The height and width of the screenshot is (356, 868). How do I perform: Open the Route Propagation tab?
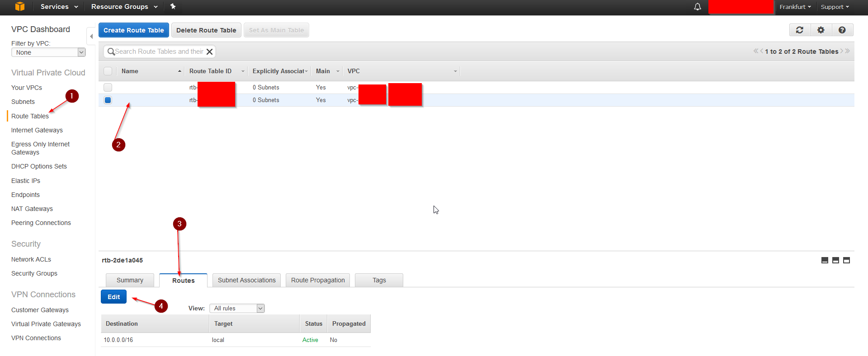(x=318, y=280)
